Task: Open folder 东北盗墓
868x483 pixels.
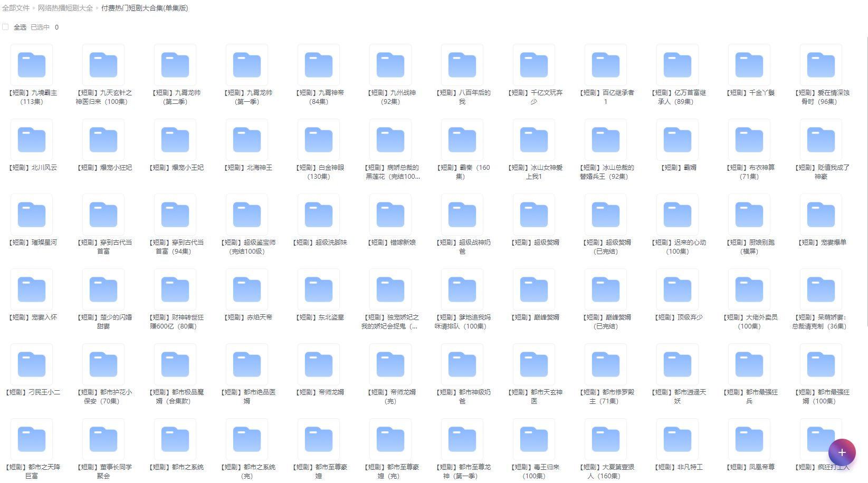Action: (319, 289)
